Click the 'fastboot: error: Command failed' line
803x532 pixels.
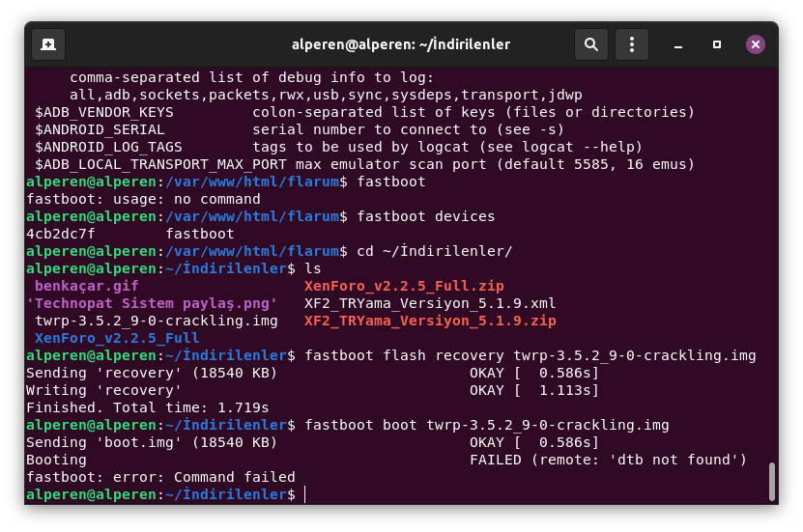click(x=160, y=477)
